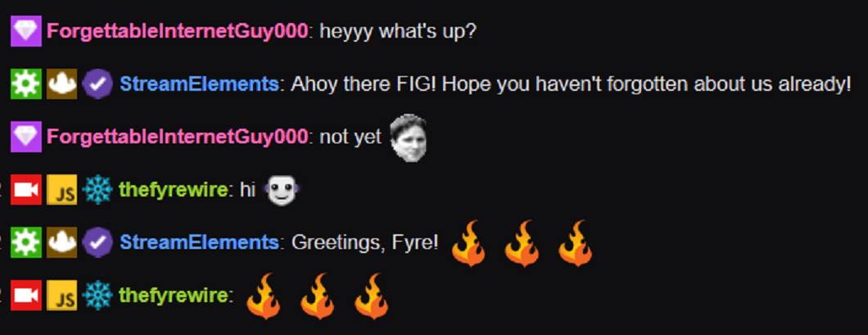This screenshot has height=335, width=868.
Task: Open the StreamElements username in the "Ahoy there FIG!" message
Action: tap(199, 84)
